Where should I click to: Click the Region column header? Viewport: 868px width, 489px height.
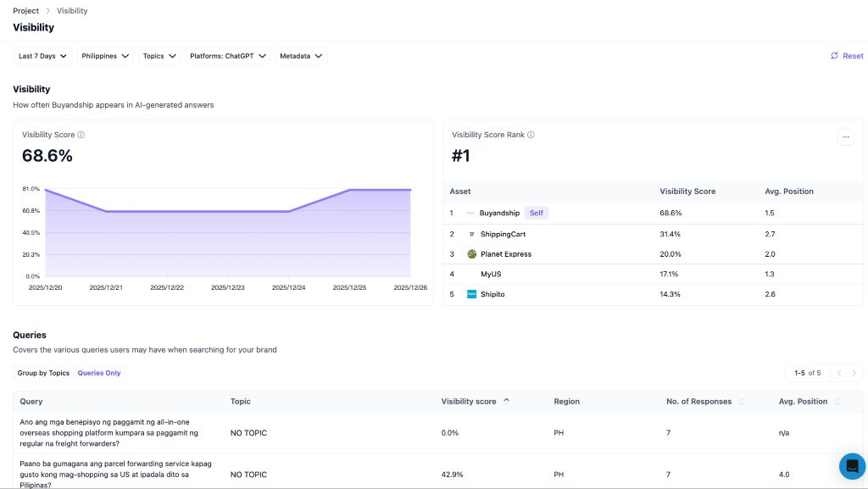[x=567, y=402]
